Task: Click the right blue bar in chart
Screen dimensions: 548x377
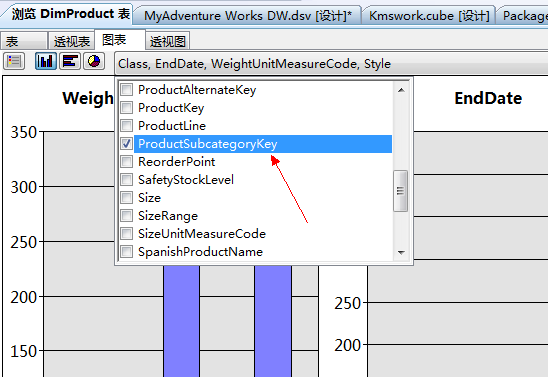Action: [x=273, y=321]
